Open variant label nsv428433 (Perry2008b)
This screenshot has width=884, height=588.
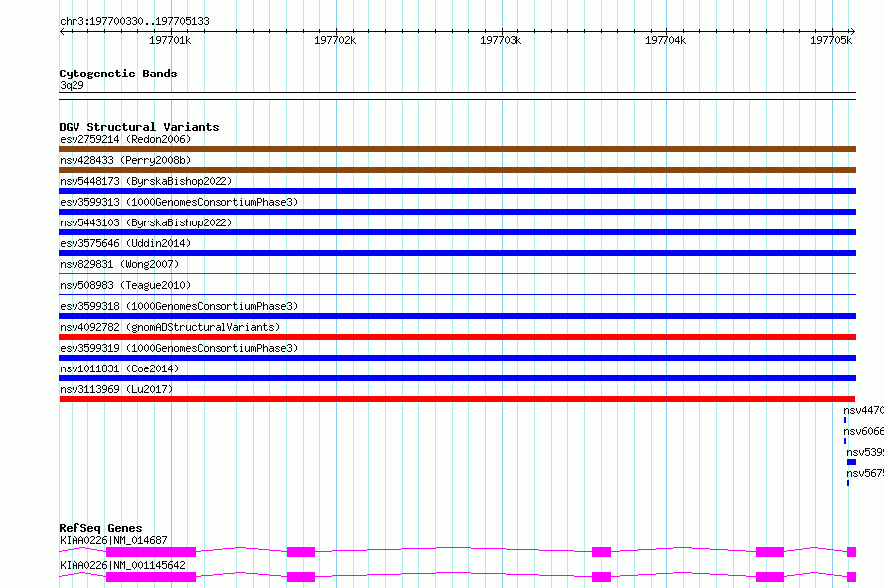(x=125, y=160)
